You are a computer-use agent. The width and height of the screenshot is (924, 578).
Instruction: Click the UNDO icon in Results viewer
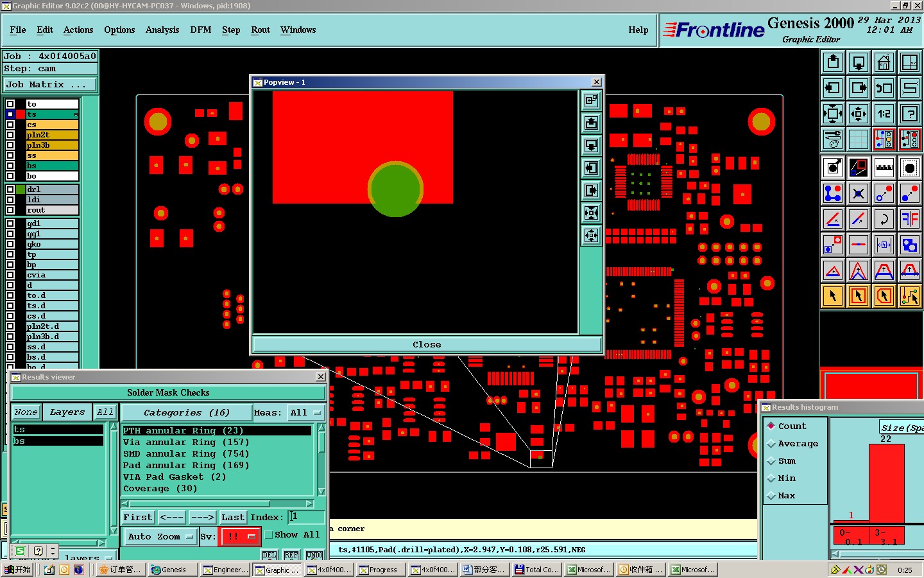click(x=314, y=555)
